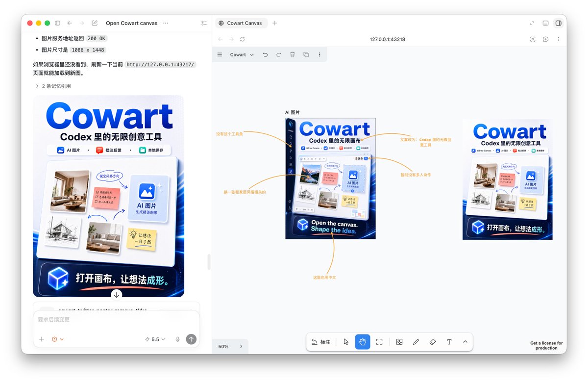Viewport: 588px width, 382px height.
Task: Duplicate selection with the copy icon
Action: point(306,54)
